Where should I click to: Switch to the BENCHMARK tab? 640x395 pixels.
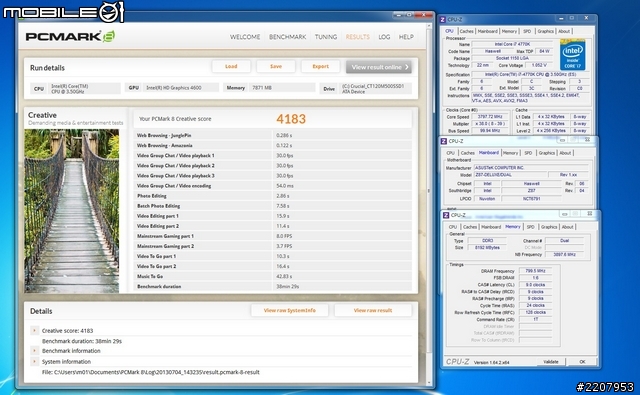tap(287, 37)
